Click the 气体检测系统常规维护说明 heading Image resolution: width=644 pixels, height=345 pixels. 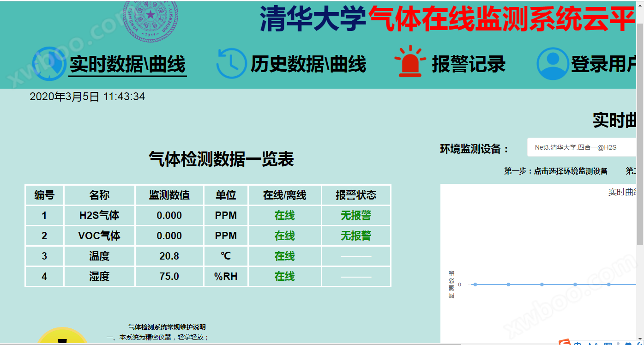(167, 327)
